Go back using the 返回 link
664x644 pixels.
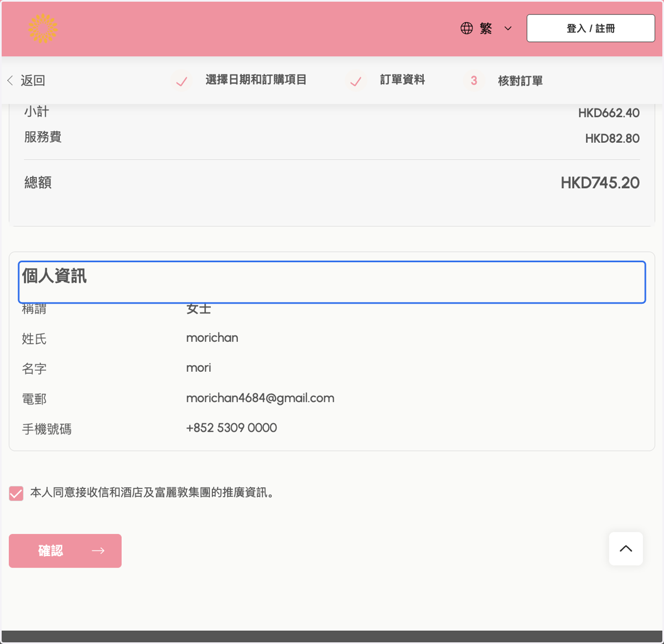coord(33,80)
